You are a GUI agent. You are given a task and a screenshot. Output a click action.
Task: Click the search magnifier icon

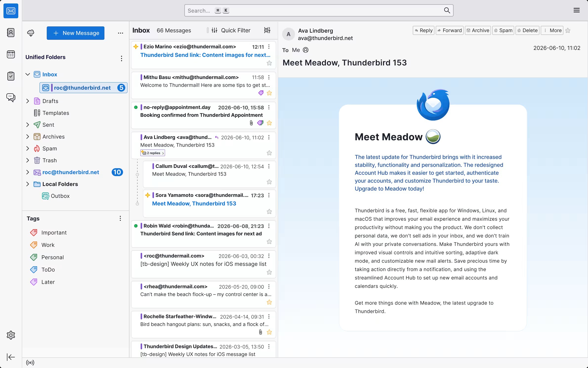coord(447,10)
